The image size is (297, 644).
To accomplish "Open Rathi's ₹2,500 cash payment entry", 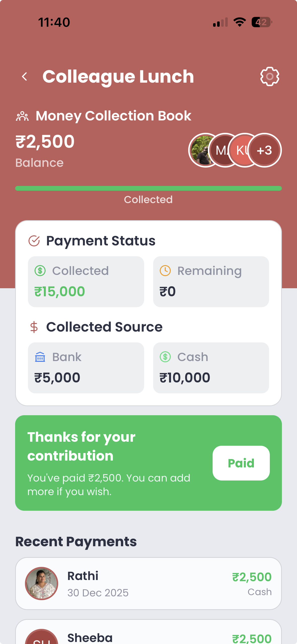I will tap(148, 584).
